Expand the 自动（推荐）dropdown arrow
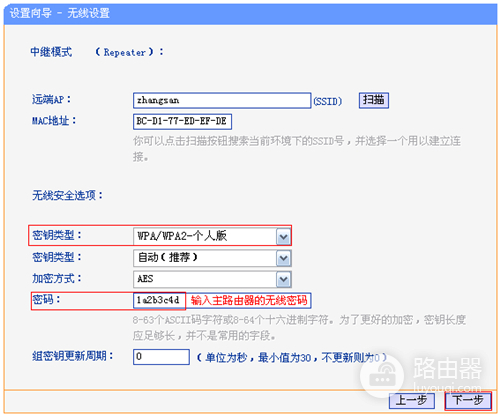Screen dimensions: 500x416 point(283,258)
